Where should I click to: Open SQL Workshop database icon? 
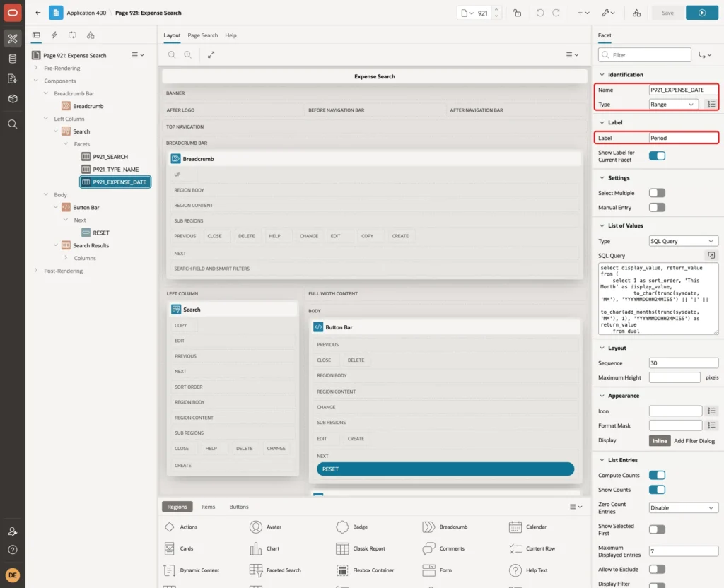click(13, 59)
